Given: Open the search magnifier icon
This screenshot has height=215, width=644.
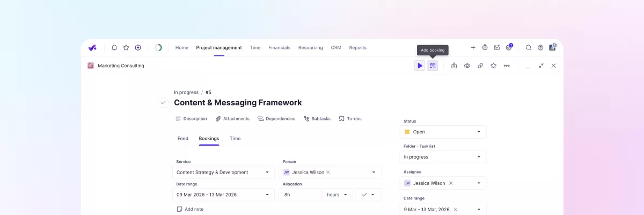Looking at the screenshot, I should [x=529, y=47].
